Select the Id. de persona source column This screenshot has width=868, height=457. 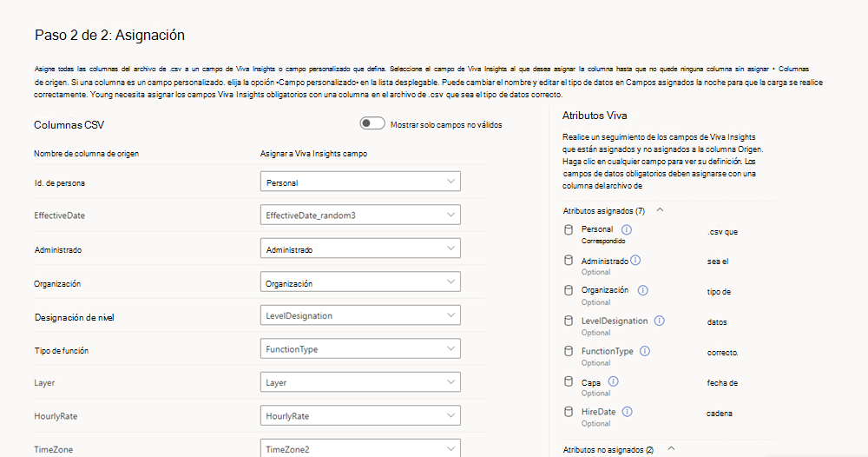pos(59,182)
